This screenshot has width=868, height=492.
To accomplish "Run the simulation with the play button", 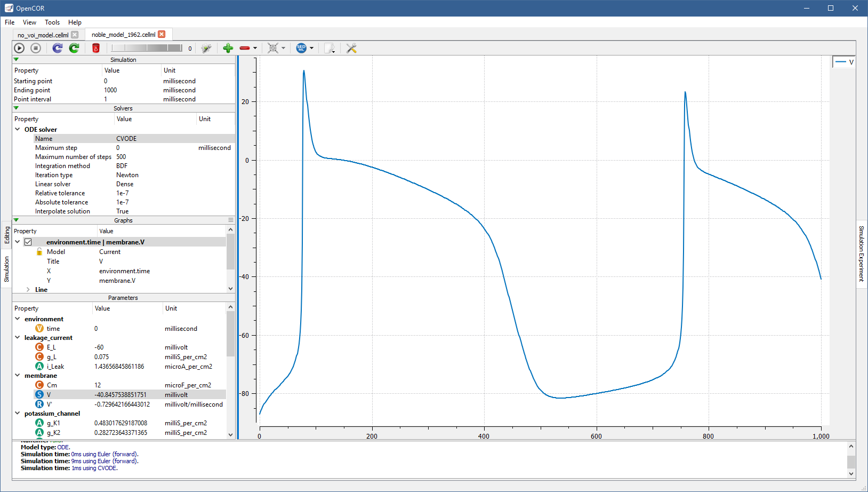I will [x=19, y=48].
